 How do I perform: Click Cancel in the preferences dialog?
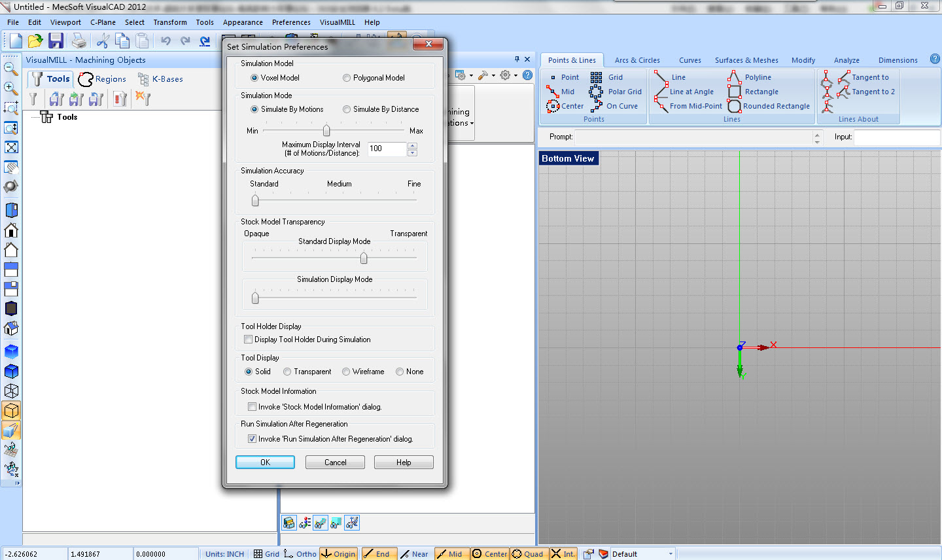[x=336, y=463]
